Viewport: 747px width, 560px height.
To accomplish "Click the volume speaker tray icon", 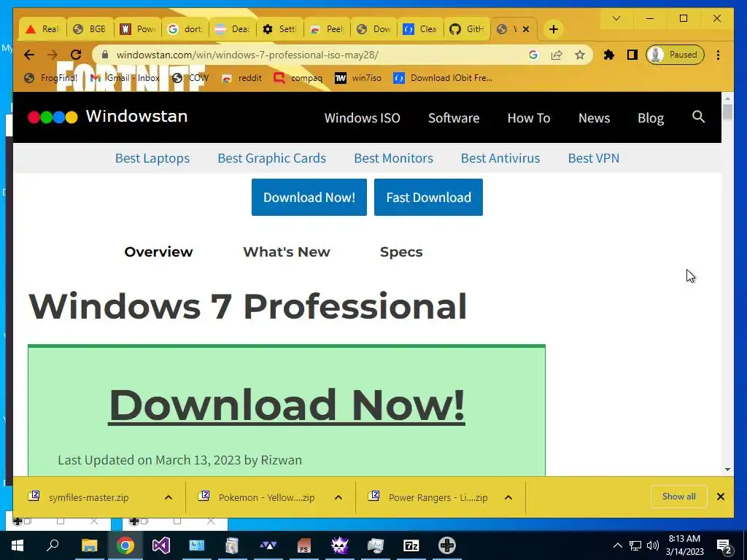I will pos(653,545).
